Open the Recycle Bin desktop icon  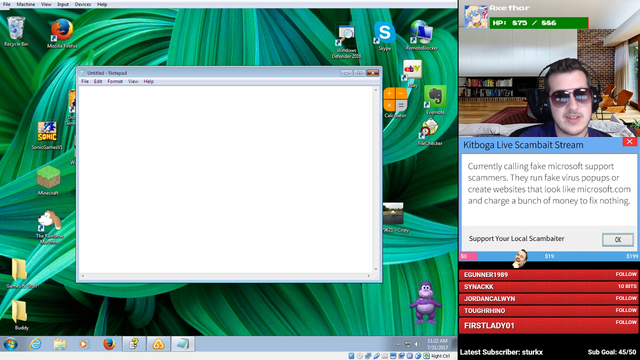coord(16,31)
